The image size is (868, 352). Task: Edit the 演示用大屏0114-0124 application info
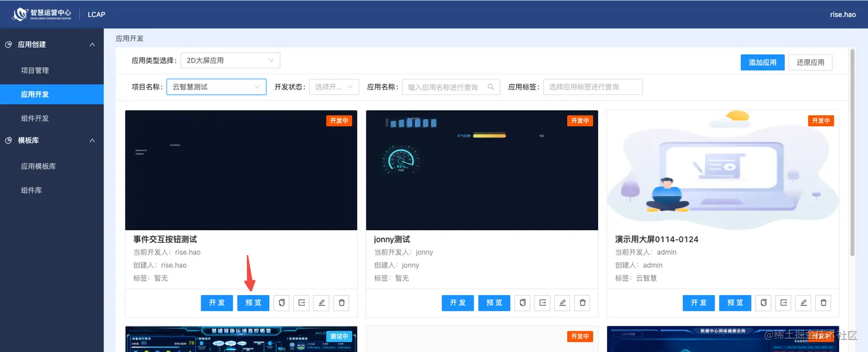tap(804, 303)
